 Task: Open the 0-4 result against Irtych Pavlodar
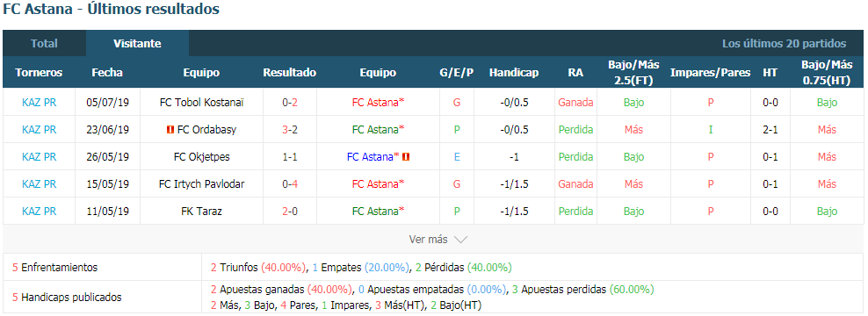click(290, 184)
